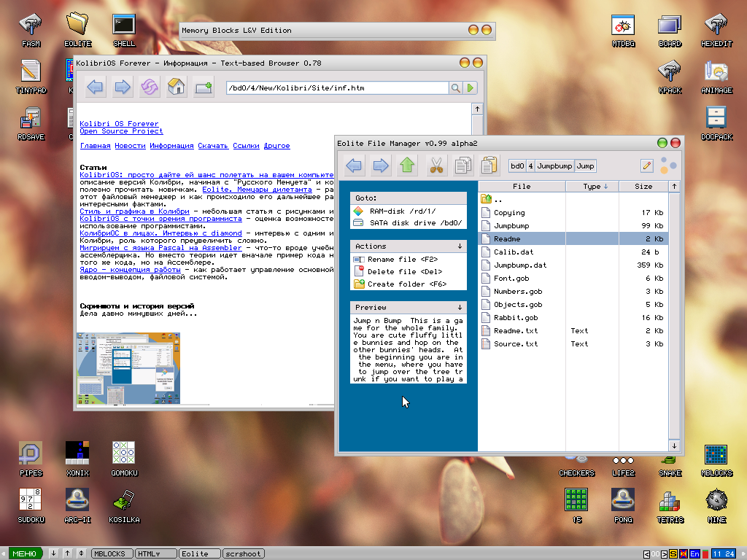
Task: Open new window icon in browser toolbar
Action: [x=203, y=88]
